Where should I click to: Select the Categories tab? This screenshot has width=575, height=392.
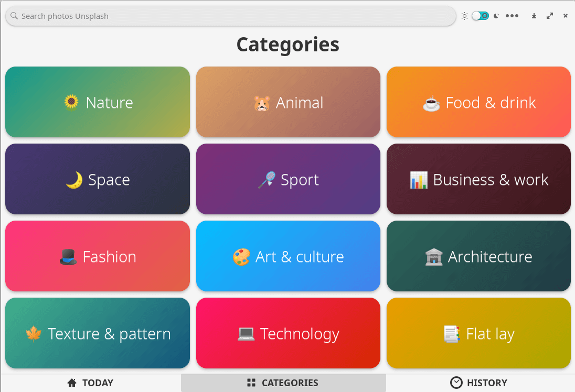pyautogui.click(x=283, y=383)
